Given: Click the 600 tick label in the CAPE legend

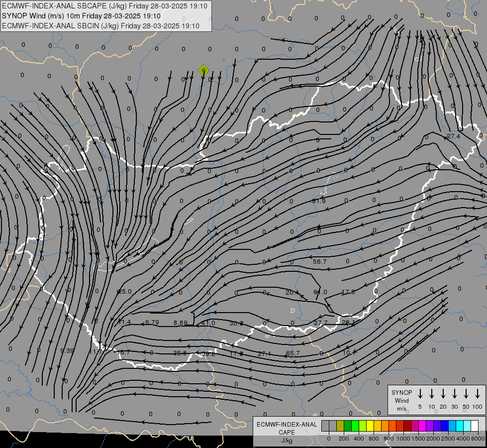Looking at the screenshot, I should click(374, 439).
